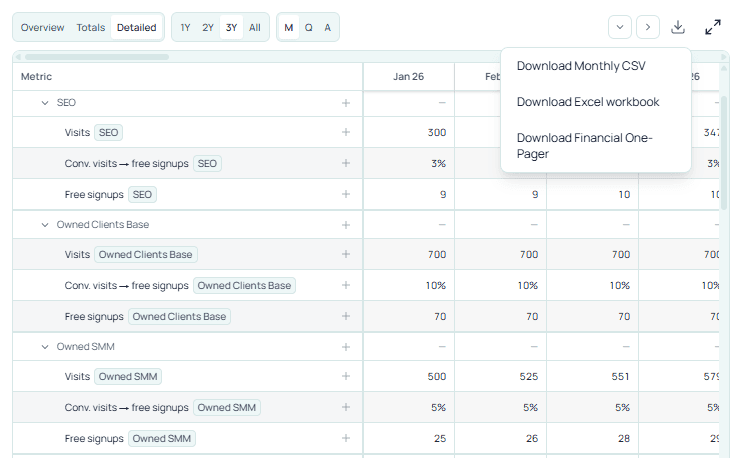The width and height of the screenshot is (743, 458).
Task: Set time range to All
Action: click(x=255, y=27)
